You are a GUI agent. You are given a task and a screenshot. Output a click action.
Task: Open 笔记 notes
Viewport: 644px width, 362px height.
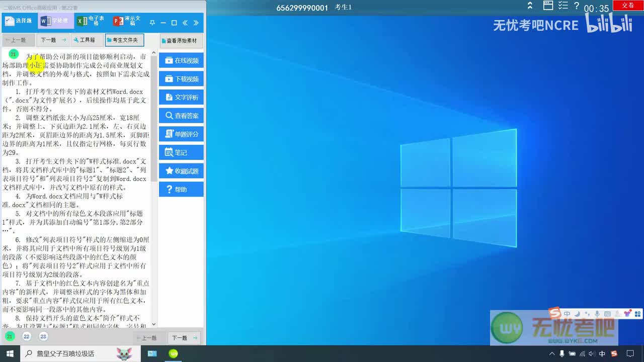click(181, 152)
